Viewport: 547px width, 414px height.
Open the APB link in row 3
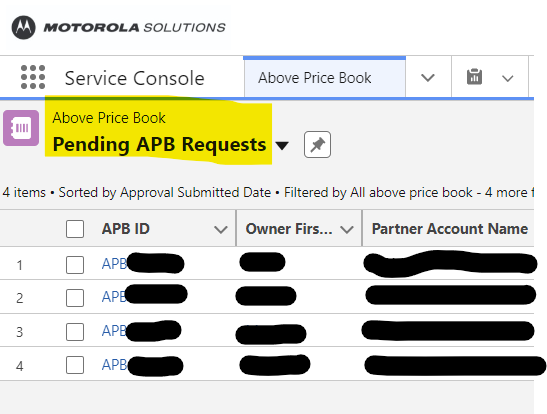pos(114,330)
